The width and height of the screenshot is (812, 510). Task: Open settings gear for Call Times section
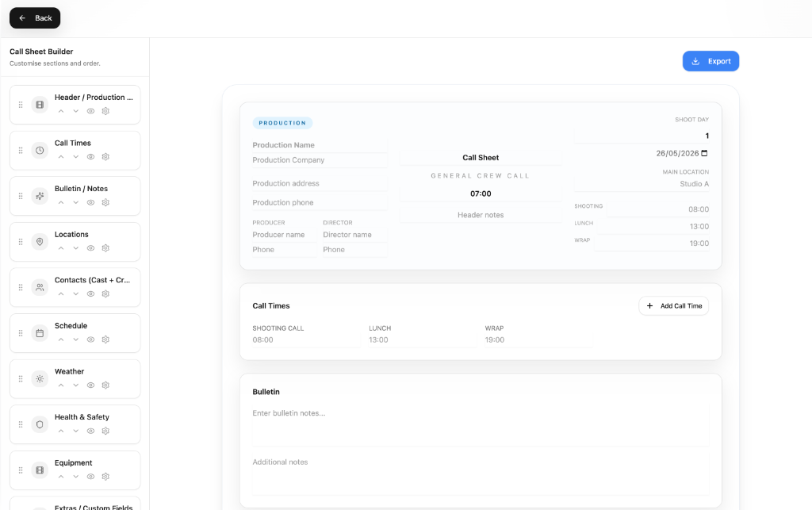tap(105, 157)
